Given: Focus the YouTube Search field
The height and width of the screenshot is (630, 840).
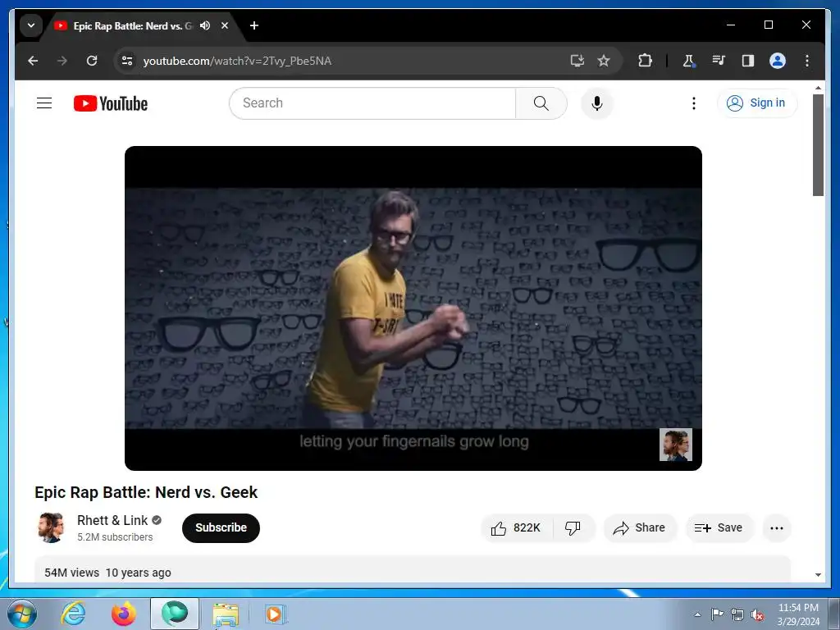Looking at the screenshot, I should pos(372,103).
